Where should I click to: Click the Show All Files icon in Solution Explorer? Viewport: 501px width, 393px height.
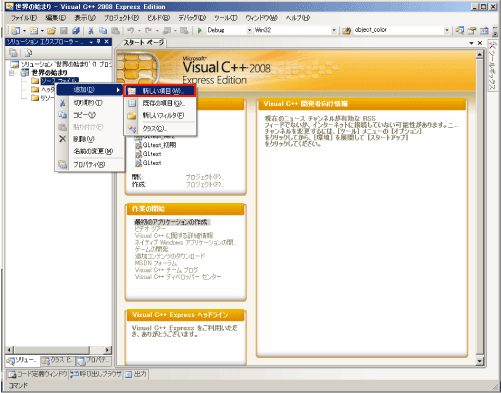click(29, 52)
